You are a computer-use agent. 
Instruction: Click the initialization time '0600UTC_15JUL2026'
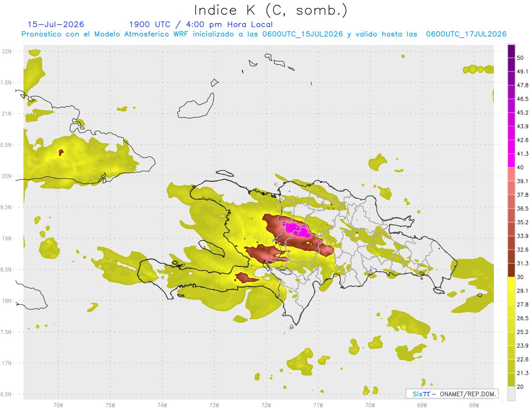[302, 34]
